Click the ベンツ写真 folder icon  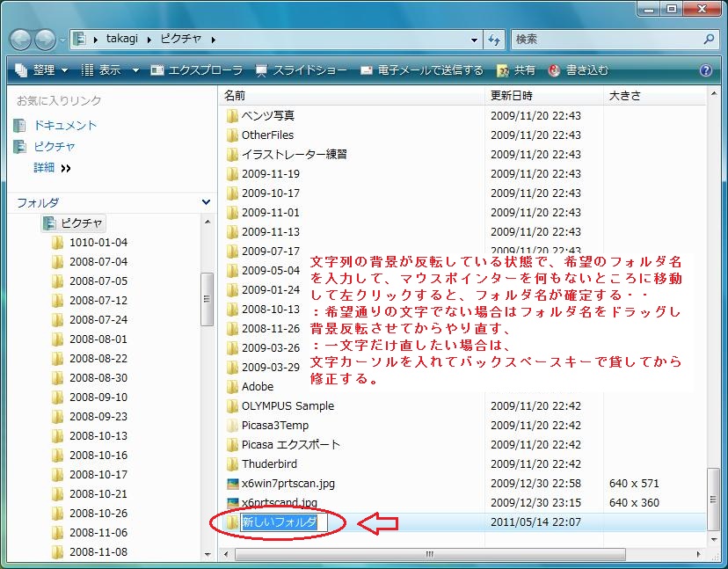(x=232, y=116)
